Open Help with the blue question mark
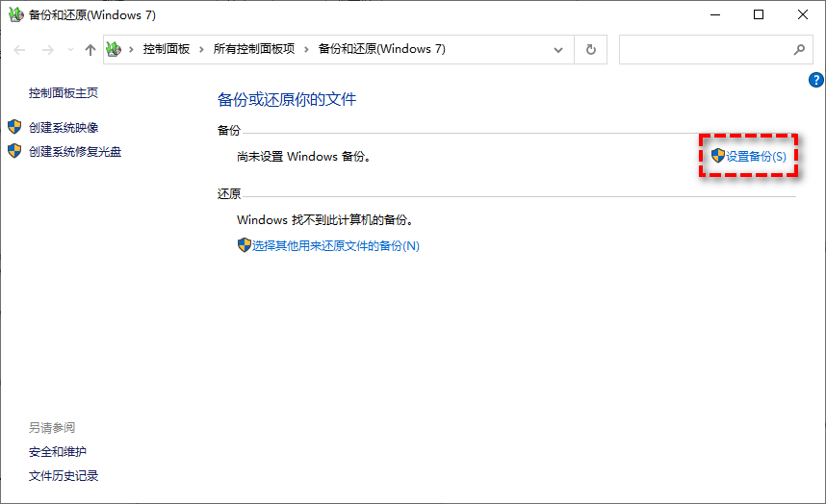Screen dimensions: 826x504 tap(816, 80)
